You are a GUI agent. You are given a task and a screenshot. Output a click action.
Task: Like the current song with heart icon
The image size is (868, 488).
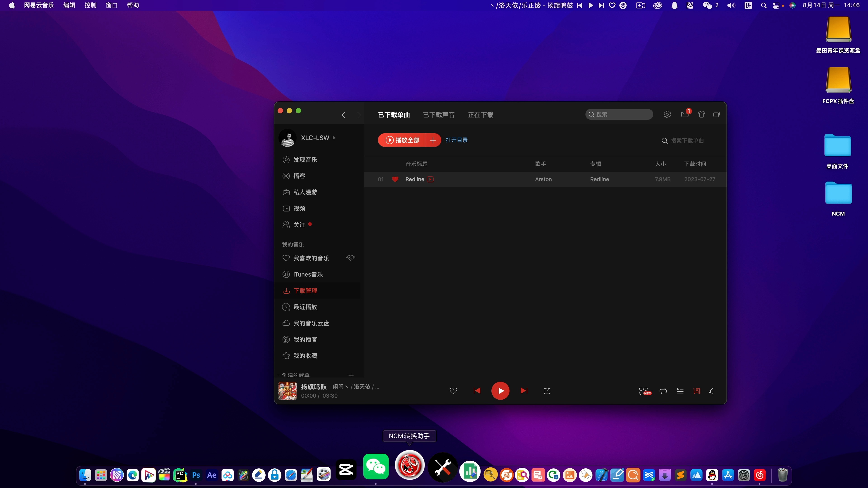pos(453,391)
